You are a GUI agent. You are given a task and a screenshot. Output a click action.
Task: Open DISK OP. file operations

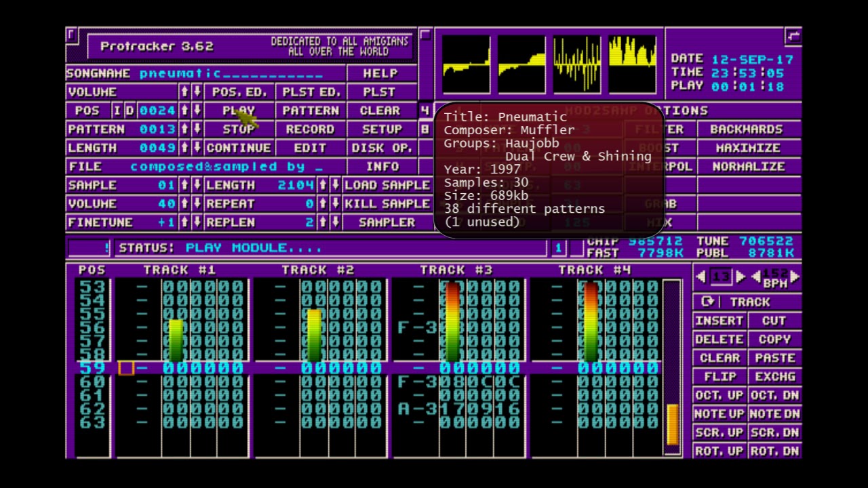(382, 148)
